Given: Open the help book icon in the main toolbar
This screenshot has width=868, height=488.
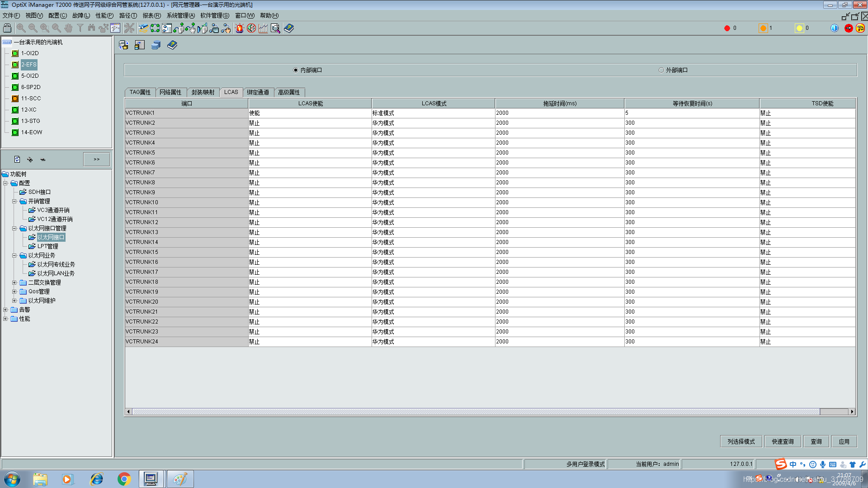Looking at the screenshot, I should tap(289, 28).
